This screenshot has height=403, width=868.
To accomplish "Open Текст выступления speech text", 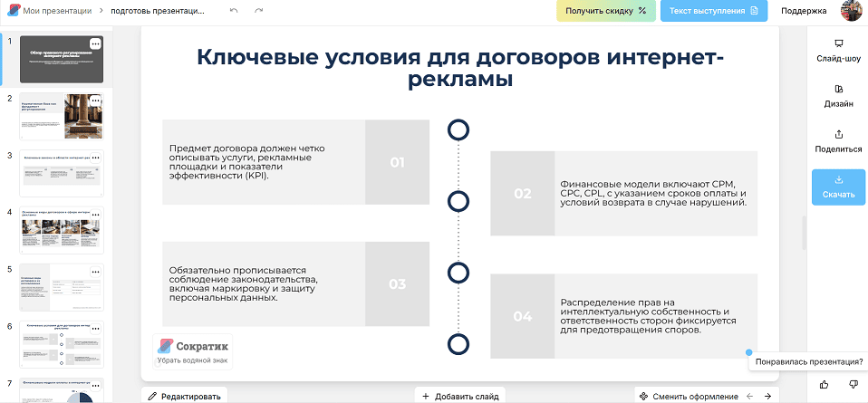I will pos(714,11).
